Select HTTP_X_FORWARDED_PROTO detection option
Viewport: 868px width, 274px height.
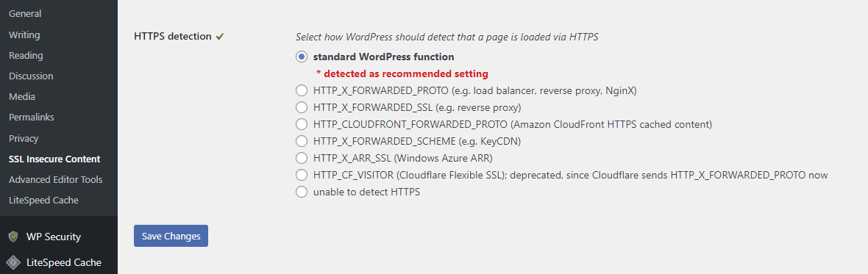click(x=301, y=90)
